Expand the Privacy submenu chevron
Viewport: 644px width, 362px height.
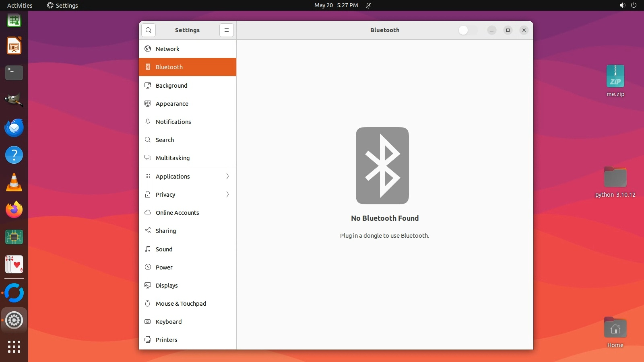[227, 195]
